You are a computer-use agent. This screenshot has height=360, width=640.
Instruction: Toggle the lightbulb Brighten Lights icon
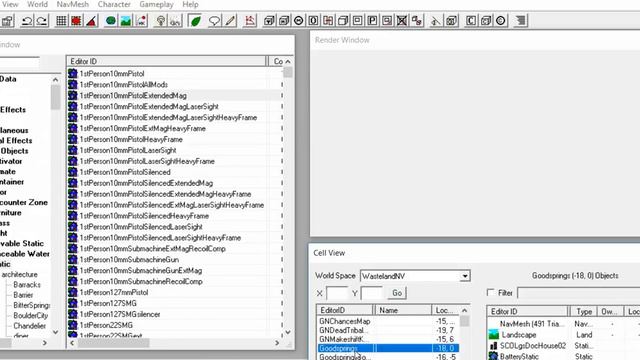(x=160, y=20)
